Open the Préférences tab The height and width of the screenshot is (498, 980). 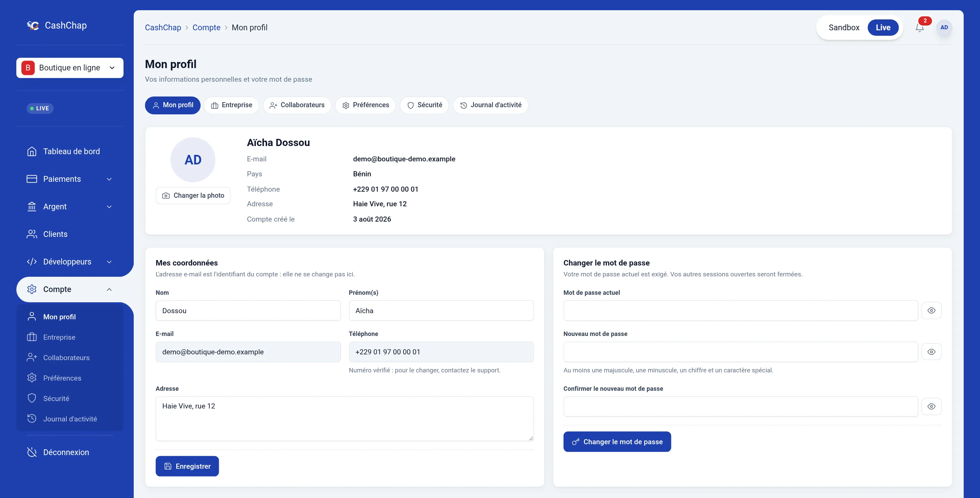(x=365, y=106)
